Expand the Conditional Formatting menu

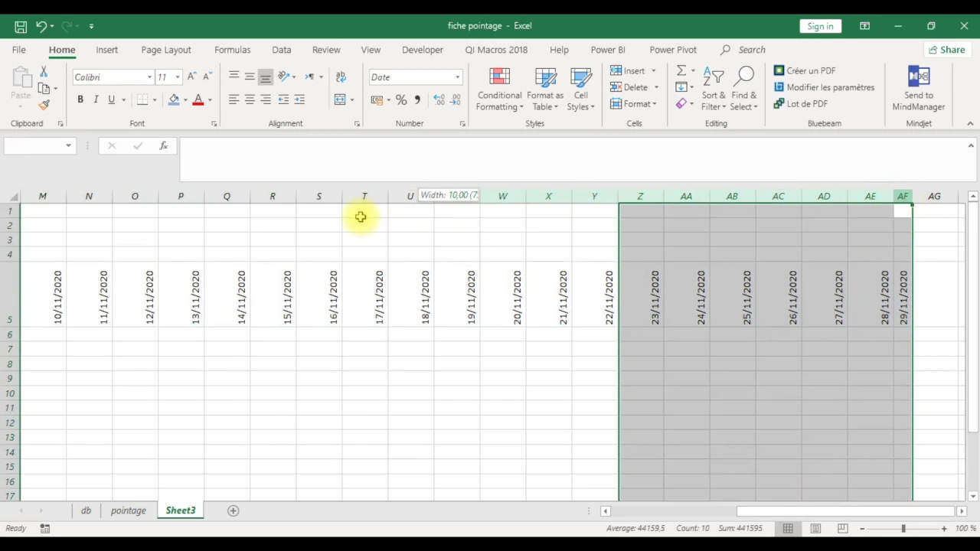500,89
